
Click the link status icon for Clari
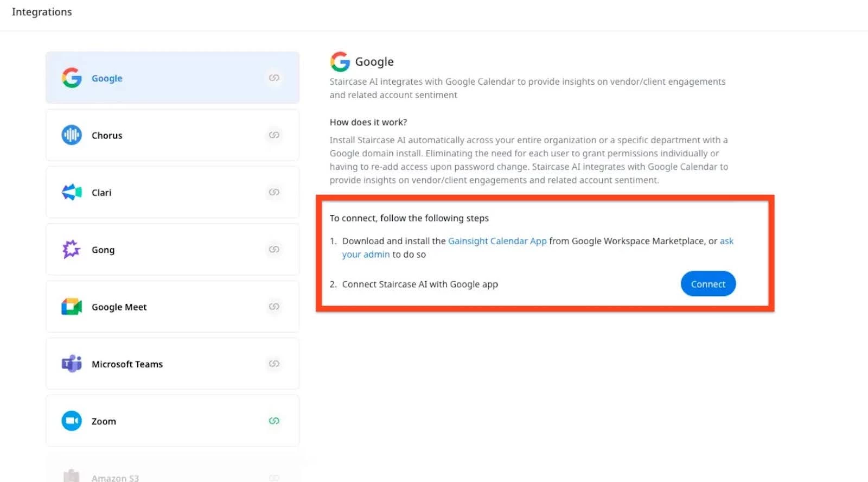(x=274, y=192)
